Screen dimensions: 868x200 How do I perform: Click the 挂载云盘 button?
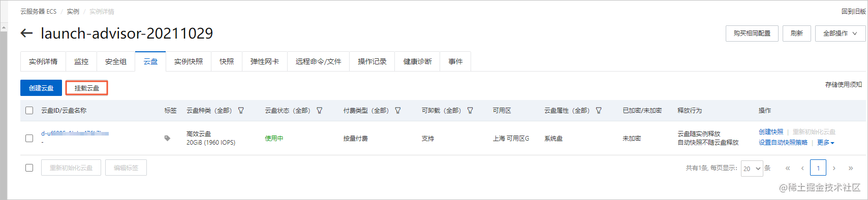[x=87, y=88]
